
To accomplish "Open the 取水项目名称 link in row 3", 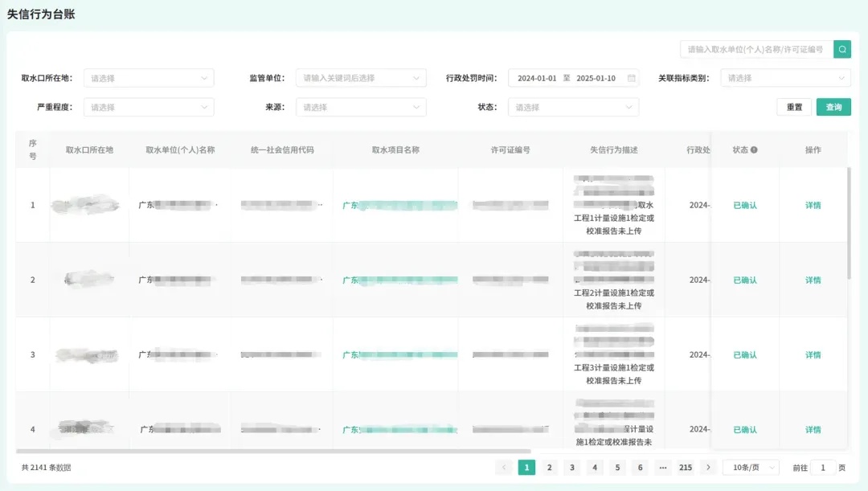I will (399, 355).
